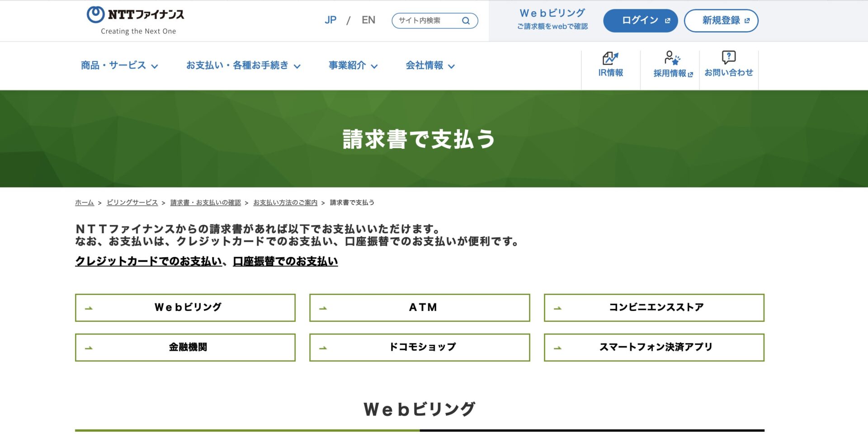Expand the 商品・サービス menu chevron

point(155,66)
